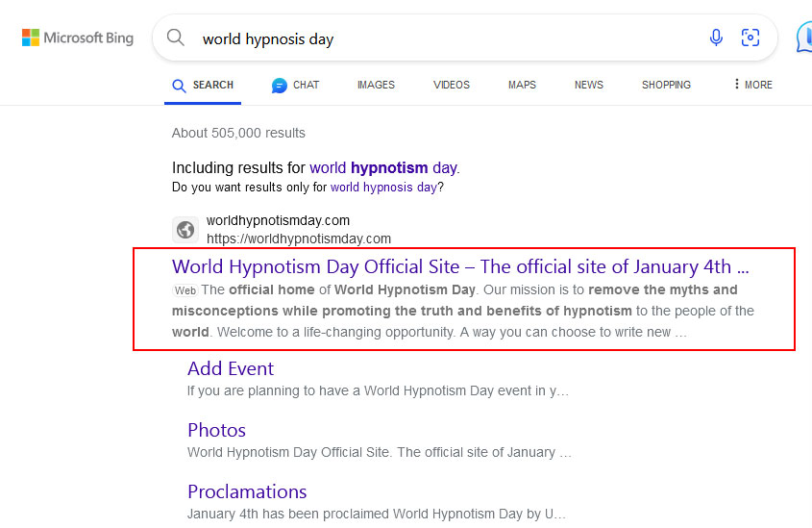Expand the More menu
The image size is (812, 528).
point(752,85)
